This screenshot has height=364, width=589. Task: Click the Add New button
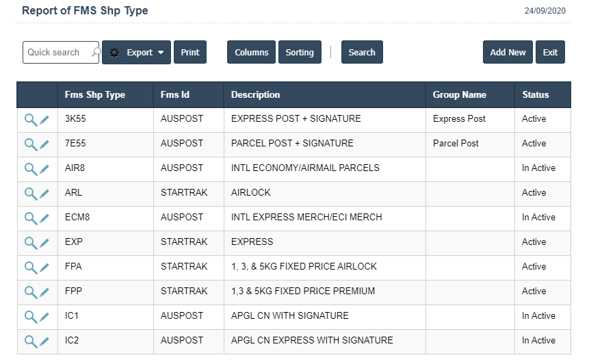pos(508,53)
